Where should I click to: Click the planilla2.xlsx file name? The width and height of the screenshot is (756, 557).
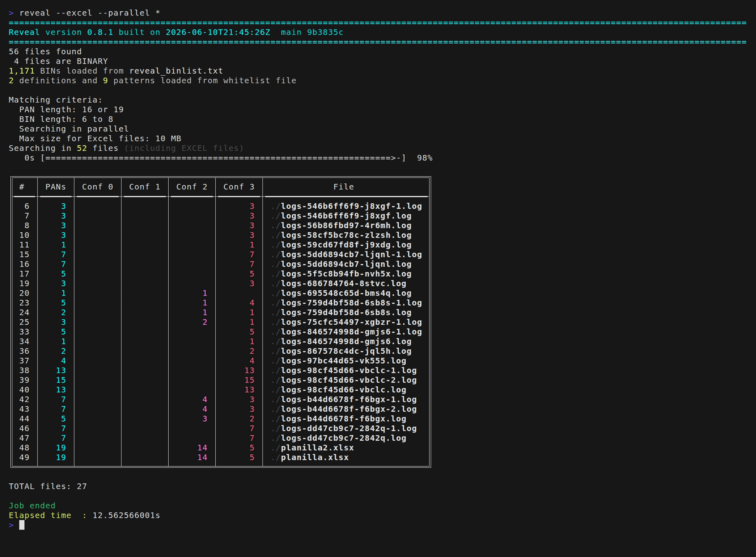tap(317, 448)
